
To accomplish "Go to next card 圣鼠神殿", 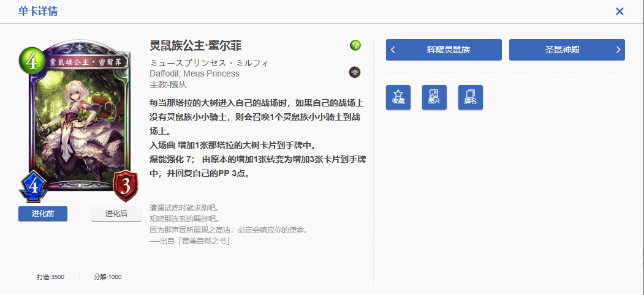I will tap(567, 50).
